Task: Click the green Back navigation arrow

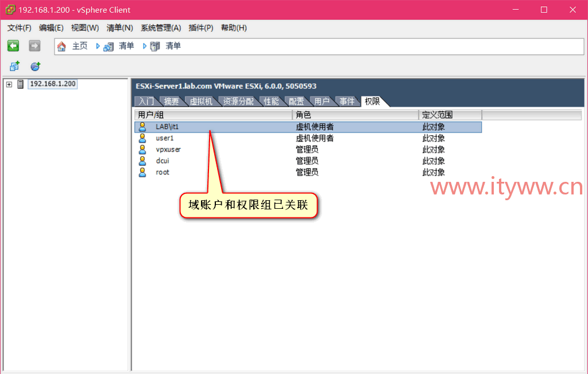Action: coord(13,46)
